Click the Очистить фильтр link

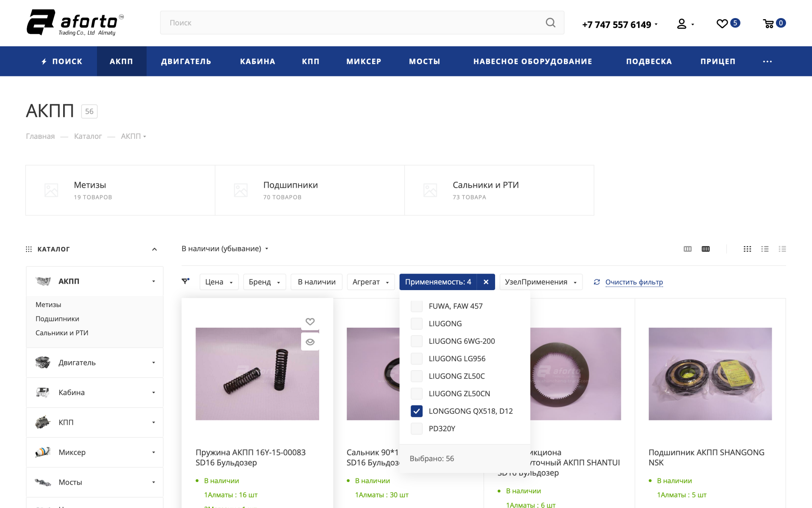634,282
